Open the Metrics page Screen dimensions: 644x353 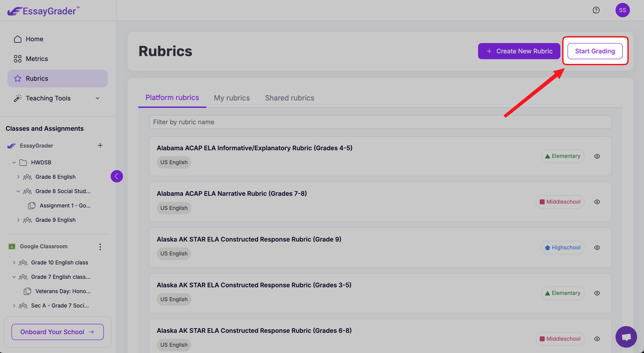37,59
